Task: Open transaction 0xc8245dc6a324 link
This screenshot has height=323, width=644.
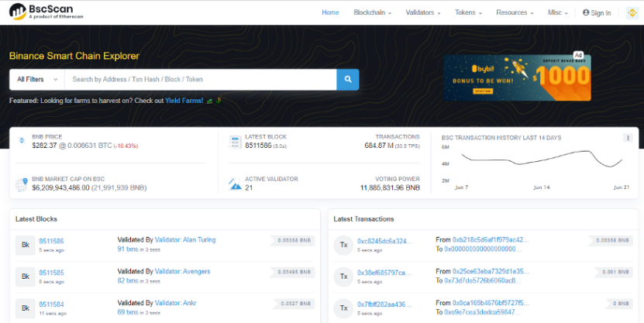Action: [384, 242]
